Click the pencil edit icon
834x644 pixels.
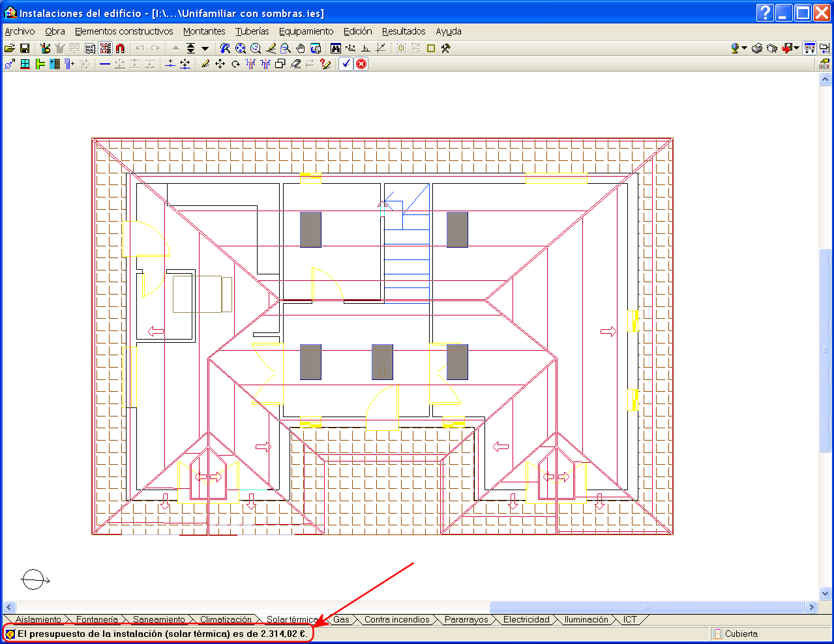pyautogui.click(x=205, y=64)
